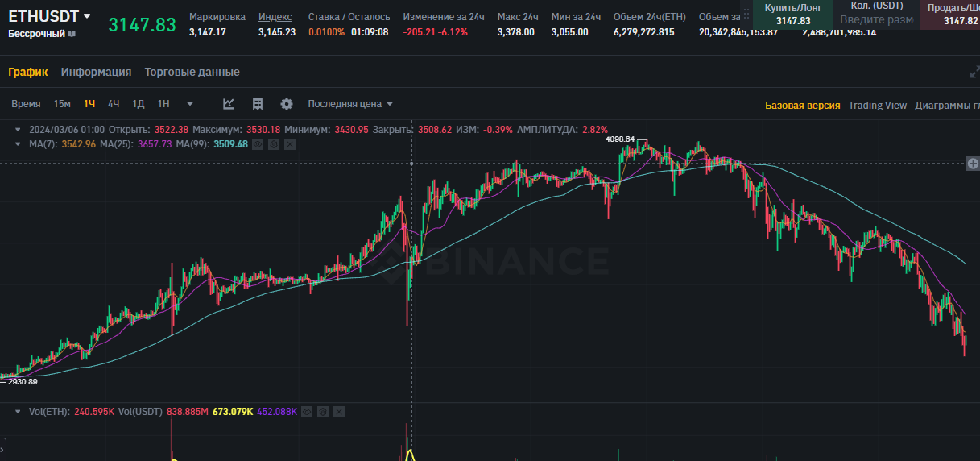
Task: Open chart settings gear icon
Action: pyautogui.click(x=287, y=104)
